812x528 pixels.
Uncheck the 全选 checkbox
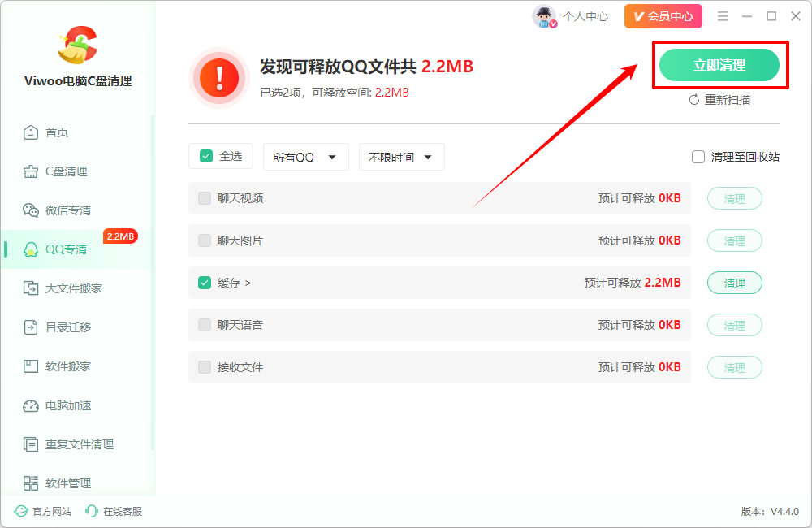[206, 157]
